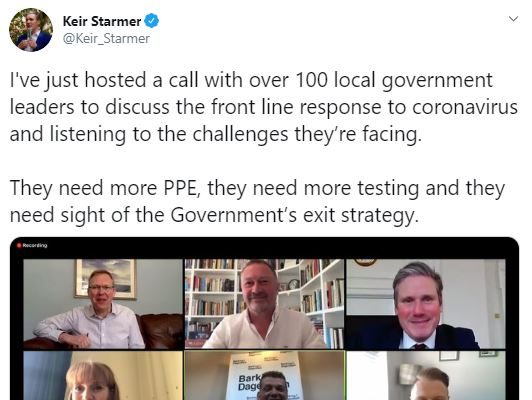Open the embedded video call image

264,319
